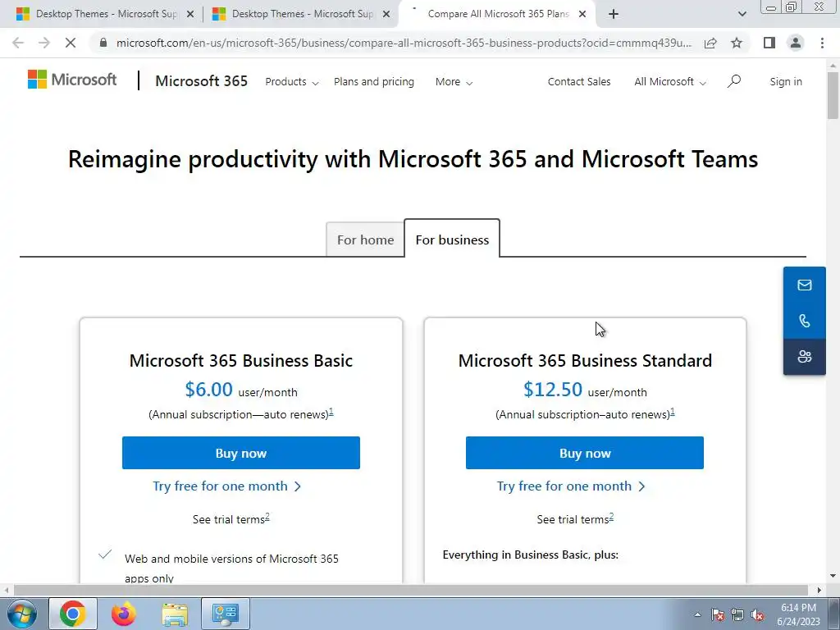Click the scroll right arrow of horizontal scrollbar
Screen dimensions: 840x630
point(819,590)
